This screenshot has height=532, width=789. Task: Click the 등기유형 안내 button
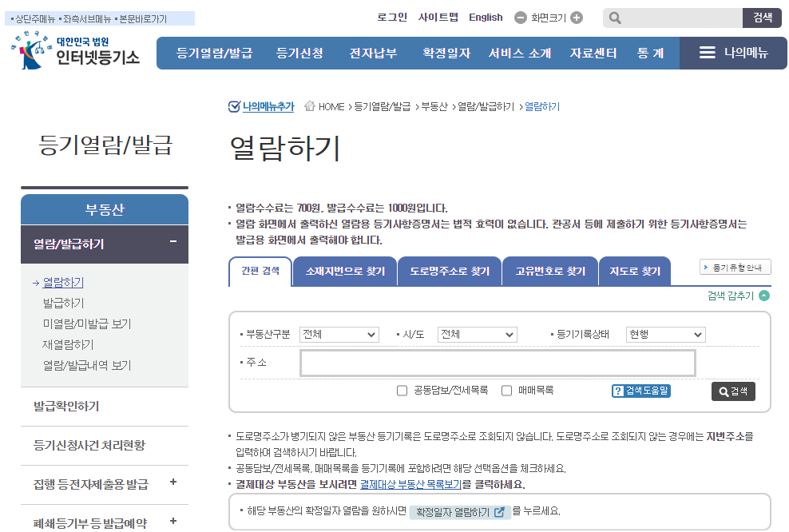click(x=735, y=268)
